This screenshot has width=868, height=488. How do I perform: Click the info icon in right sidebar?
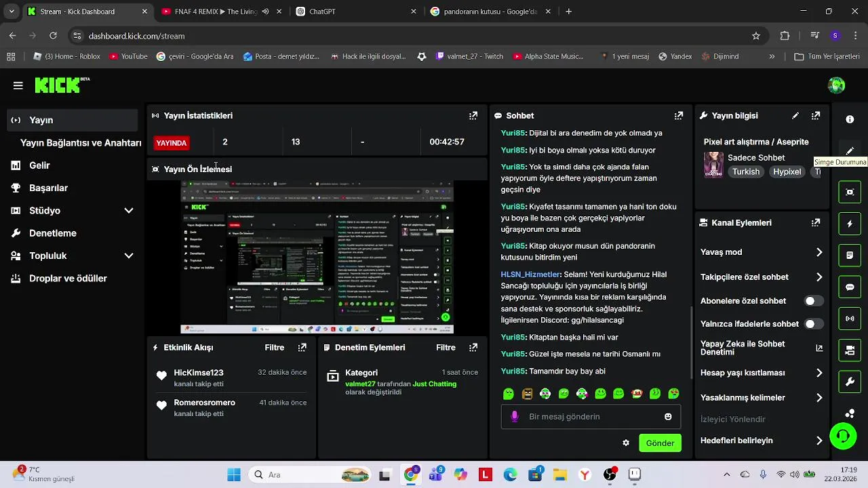tap(850, 119)
